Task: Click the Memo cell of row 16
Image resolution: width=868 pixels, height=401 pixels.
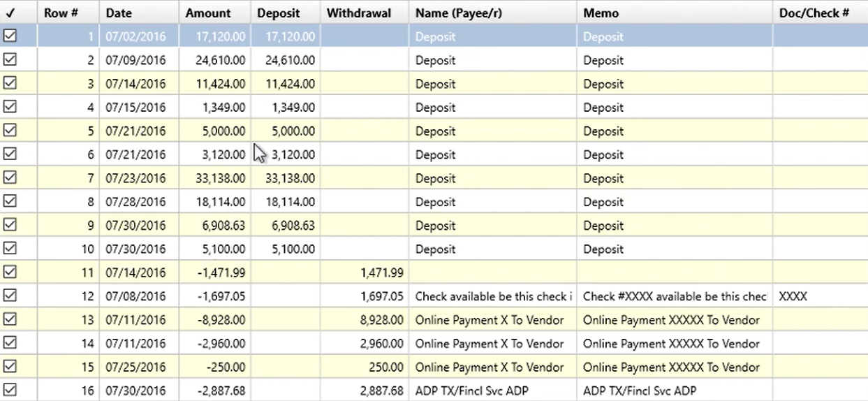Action: click(x=675, y=391)
